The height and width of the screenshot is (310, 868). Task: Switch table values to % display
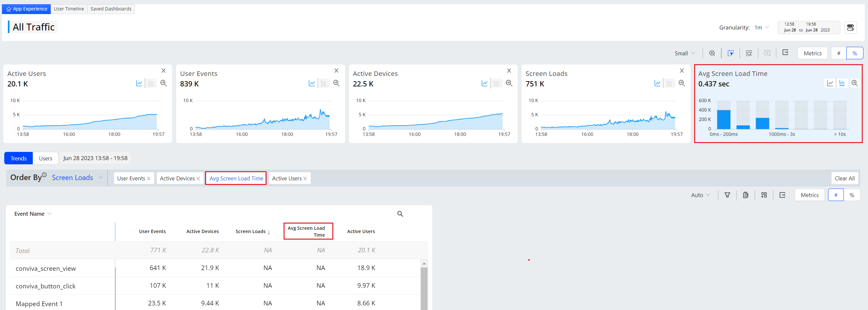pyautogui.click(x=852, y=195)
